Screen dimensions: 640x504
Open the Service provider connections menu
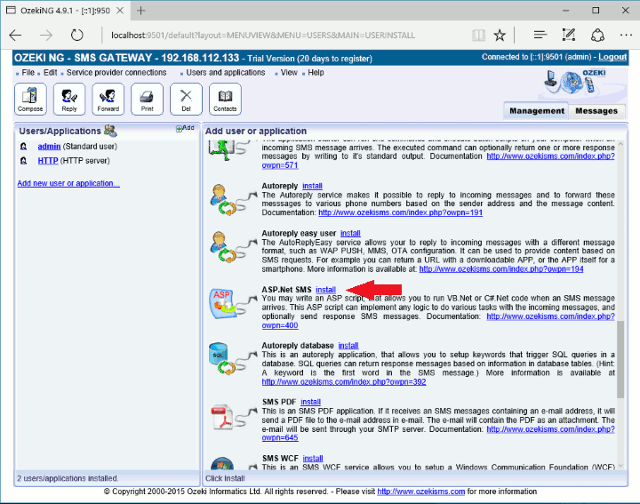coord(116,73)
